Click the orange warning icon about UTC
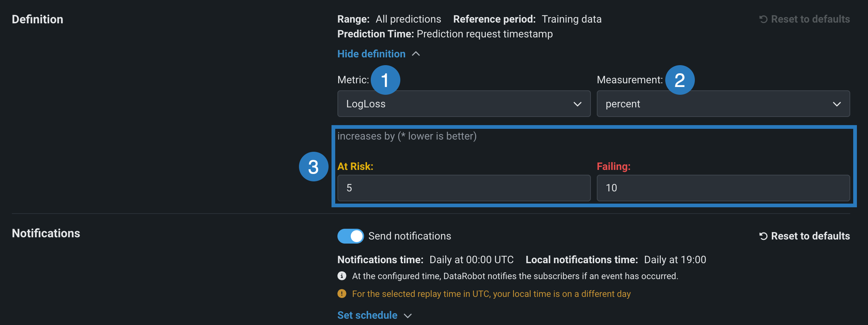 pos(342,294)
